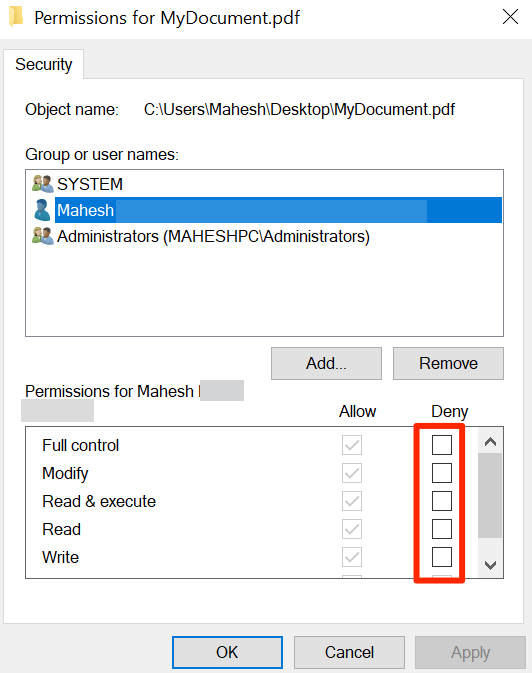Click the Write permission label
The height and width of the screenshot is (673, 532).
coord(61,557)
